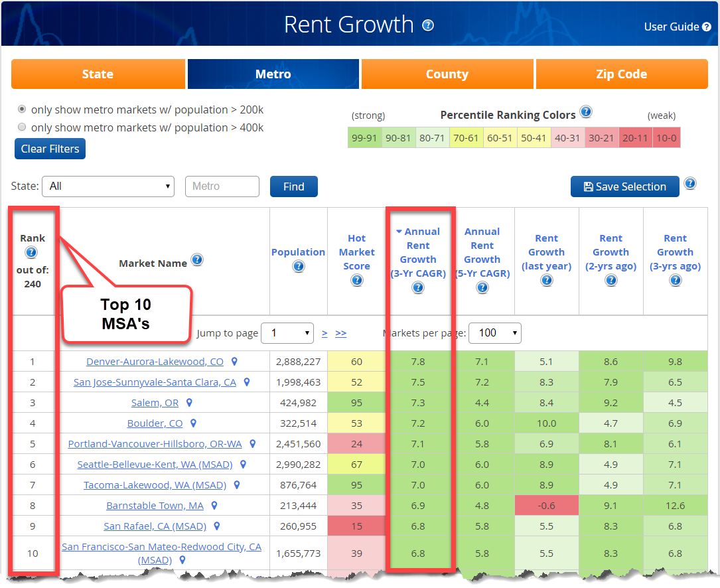Click map pin next to Tacoma-Lakewood
Viewport: 720px width, 588px height.
pos(237,485)
